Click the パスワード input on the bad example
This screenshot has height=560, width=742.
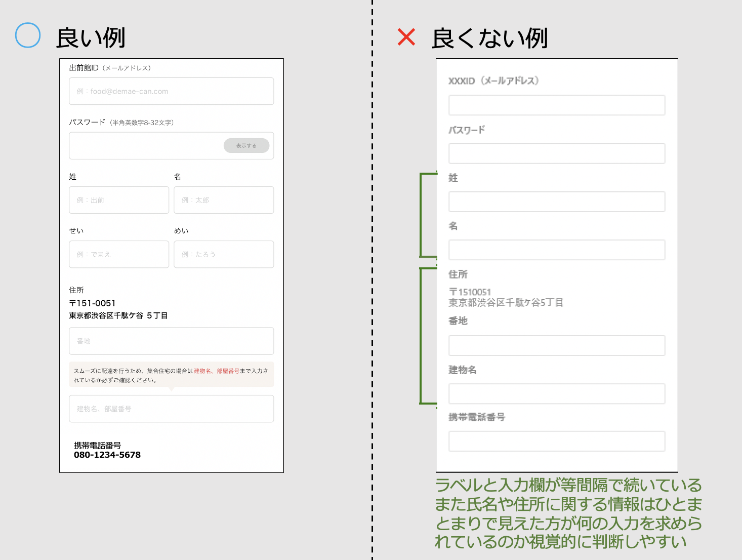click(556, 153)
